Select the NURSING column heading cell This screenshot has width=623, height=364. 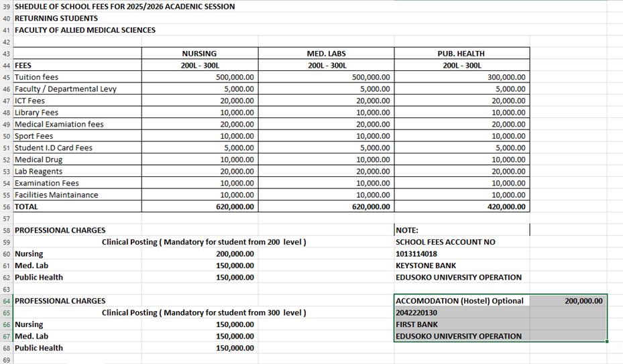click(x=199, y=54)
